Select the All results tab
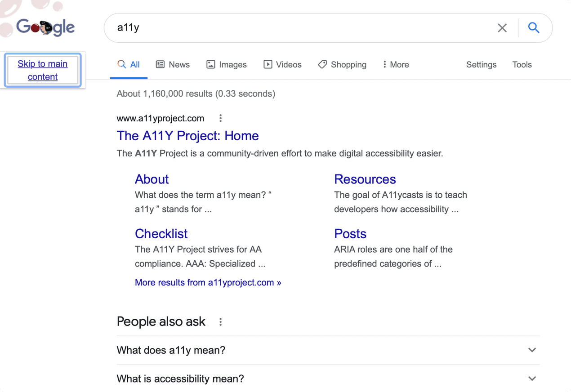The height and width of the screenshot is (392, 571). tap(129, 65)
